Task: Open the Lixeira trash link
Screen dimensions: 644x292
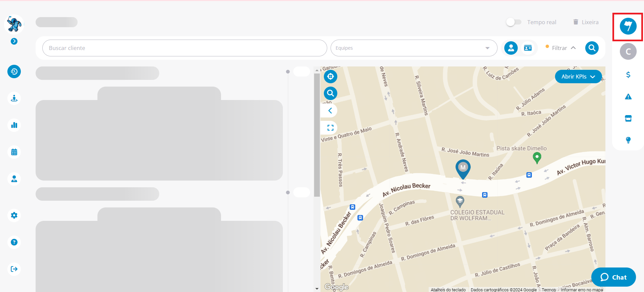Action: coord(586,22)
